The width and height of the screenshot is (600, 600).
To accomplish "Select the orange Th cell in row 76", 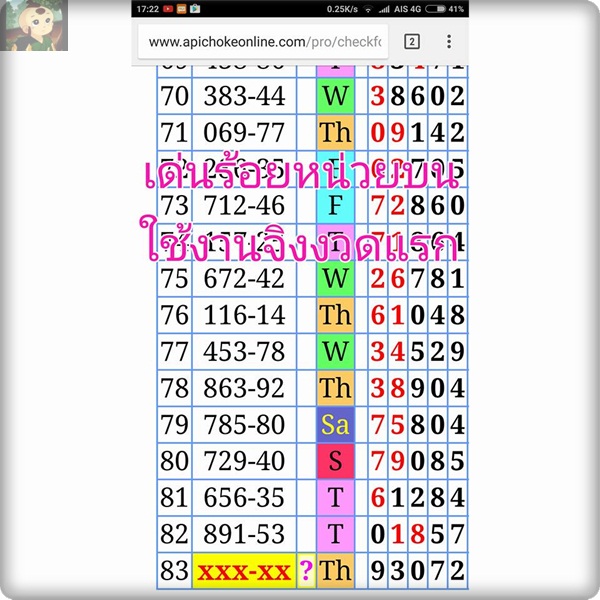I will pos(335,315).
